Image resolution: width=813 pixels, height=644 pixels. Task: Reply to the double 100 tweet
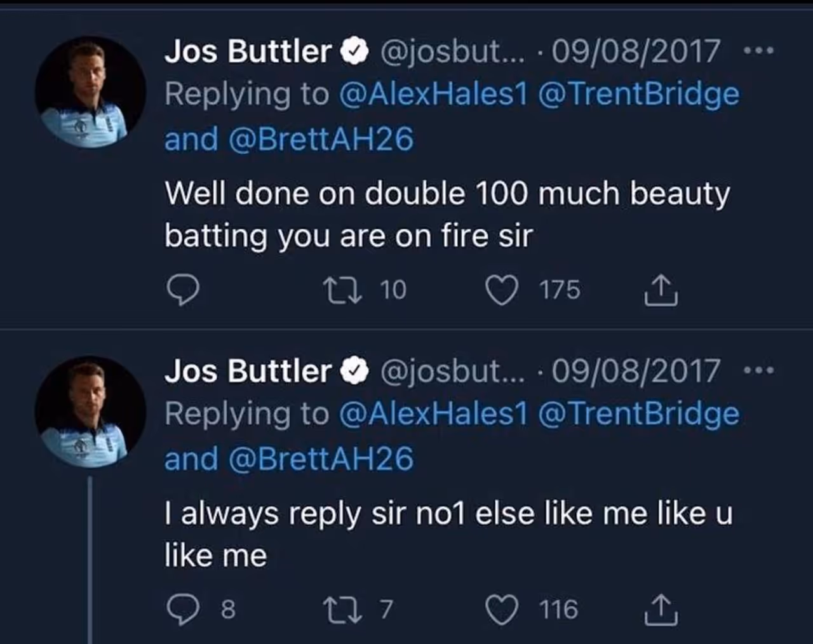pyautogui.click(x=183, y=290)
